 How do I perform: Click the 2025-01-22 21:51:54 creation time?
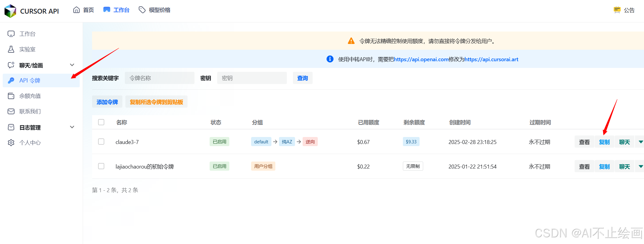tap(473, 166)
